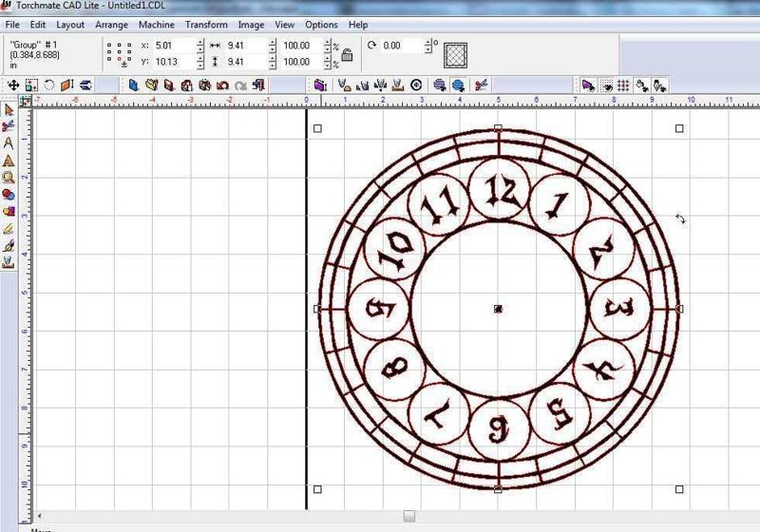The height and width of the screenshot is (532, 760).
Task: Create new file with blue document icon
Action: tap(134, 85)
